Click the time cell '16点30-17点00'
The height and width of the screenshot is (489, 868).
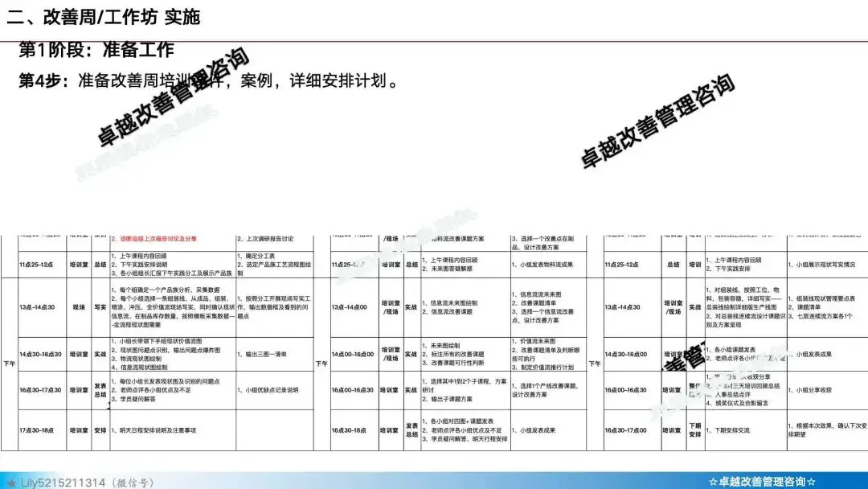pos(626,430)
